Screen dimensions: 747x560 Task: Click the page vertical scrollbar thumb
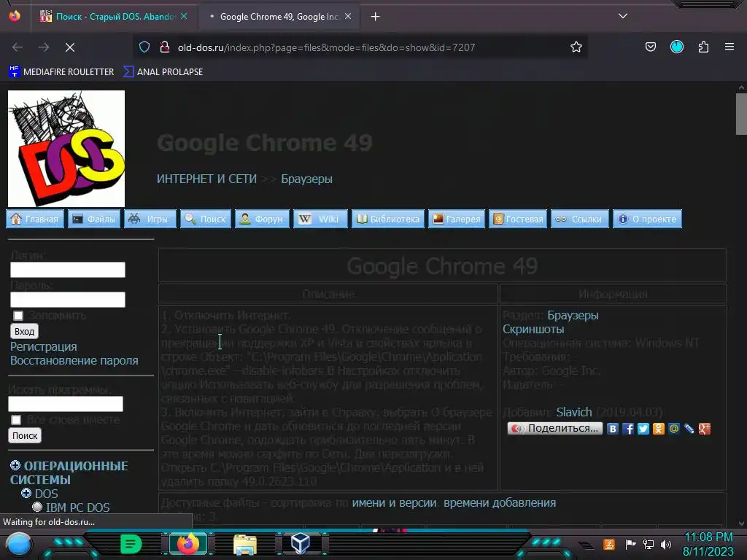pos(741,114)
